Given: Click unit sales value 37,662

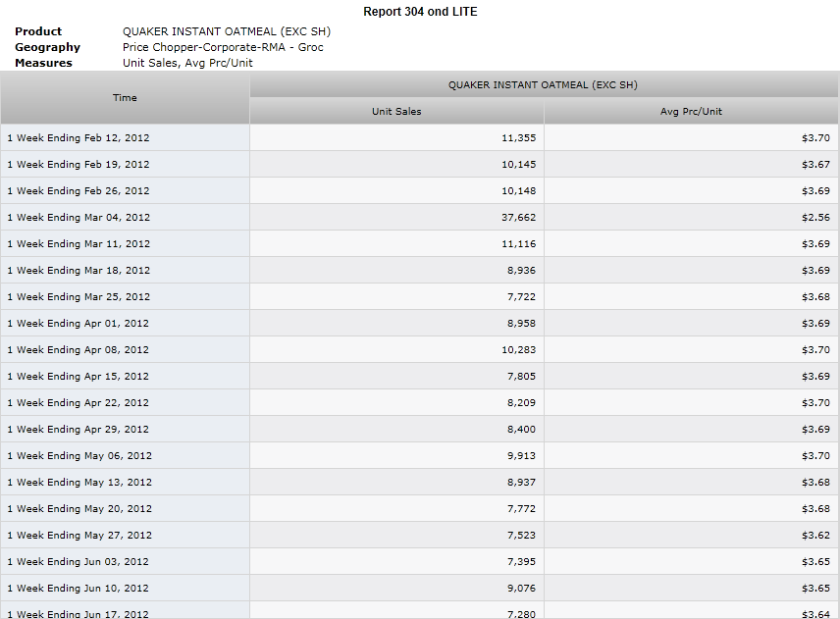Looking at the screenshot, I should (518, 218).
